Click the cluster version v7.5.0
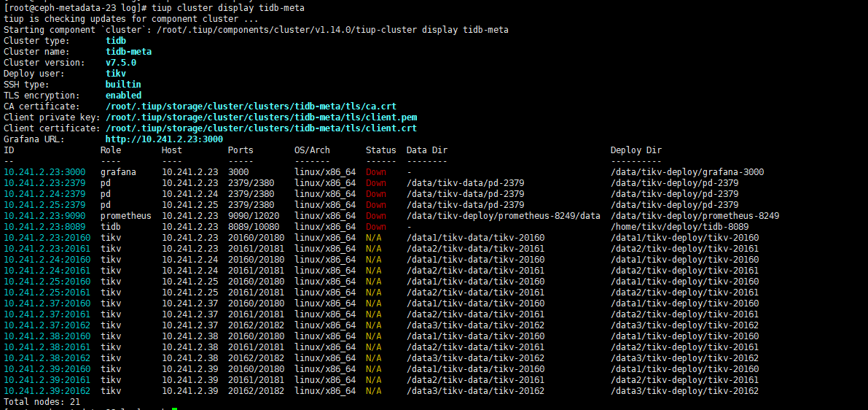This screenshot has height=410, width=868. [121, 63]
